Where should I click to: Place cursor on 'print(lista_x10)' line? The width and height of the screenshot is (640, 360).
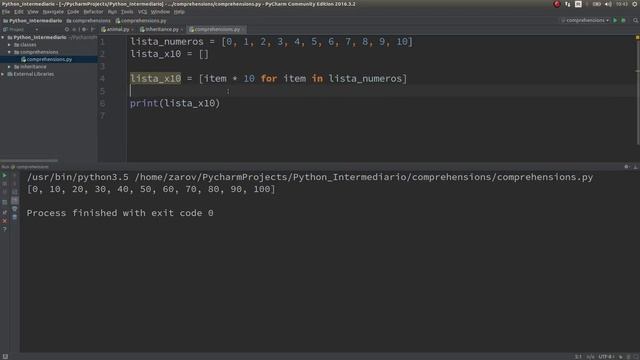pos(175,103)
